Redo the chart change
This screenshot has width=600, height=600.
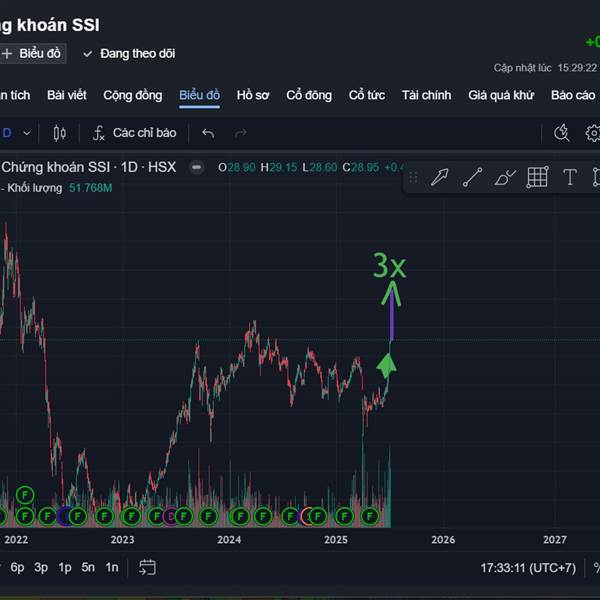click(241, 134)
